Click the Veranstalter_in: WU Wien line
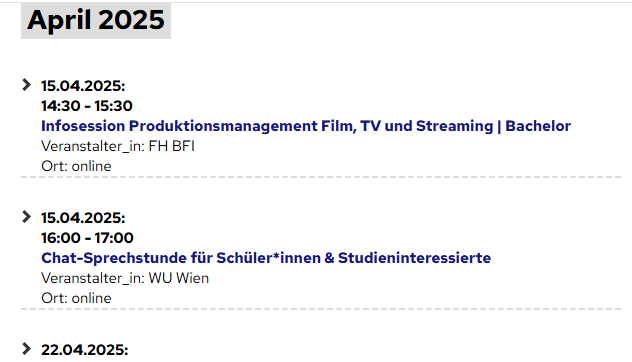Screen dimensions: 632x362 click(x=125, y=278)
